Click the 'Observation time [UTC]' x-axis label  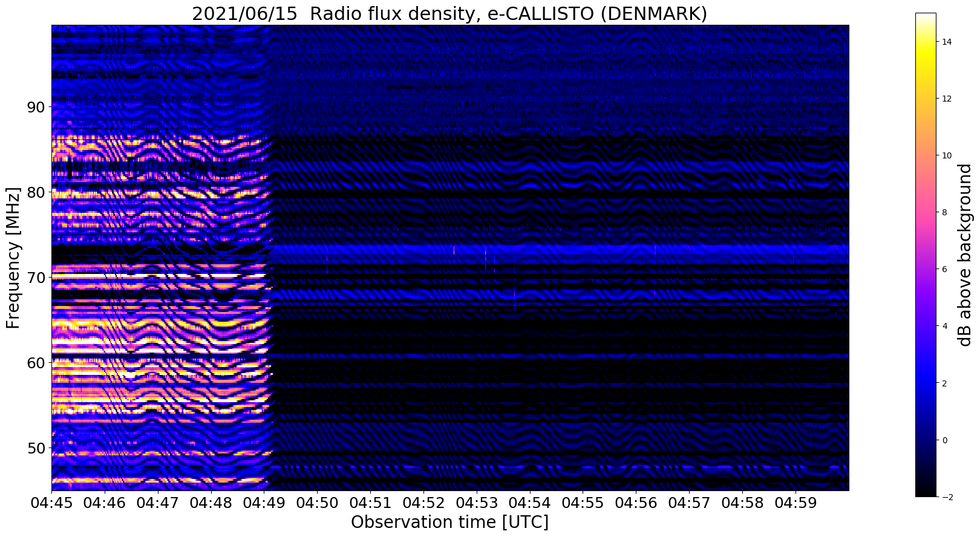pyautogui.click(x=449, y=522)
